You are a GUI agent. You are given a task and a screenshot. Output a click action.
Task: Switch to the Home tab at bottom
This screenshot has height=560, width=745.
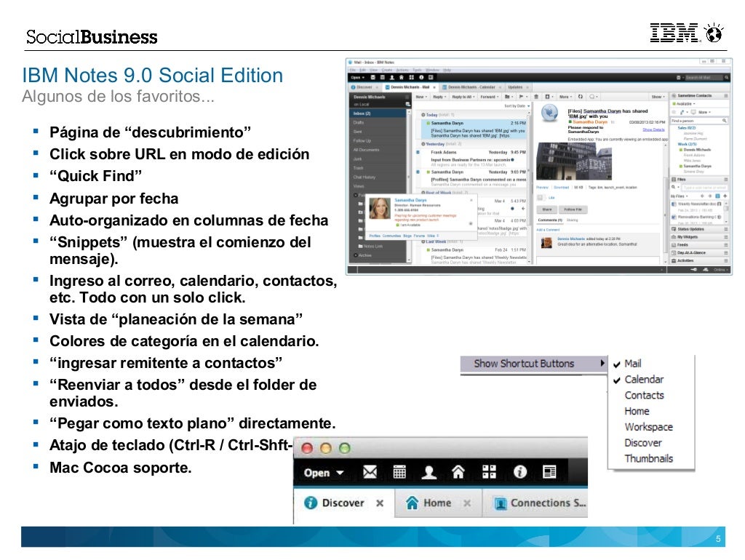coord(437,503)
